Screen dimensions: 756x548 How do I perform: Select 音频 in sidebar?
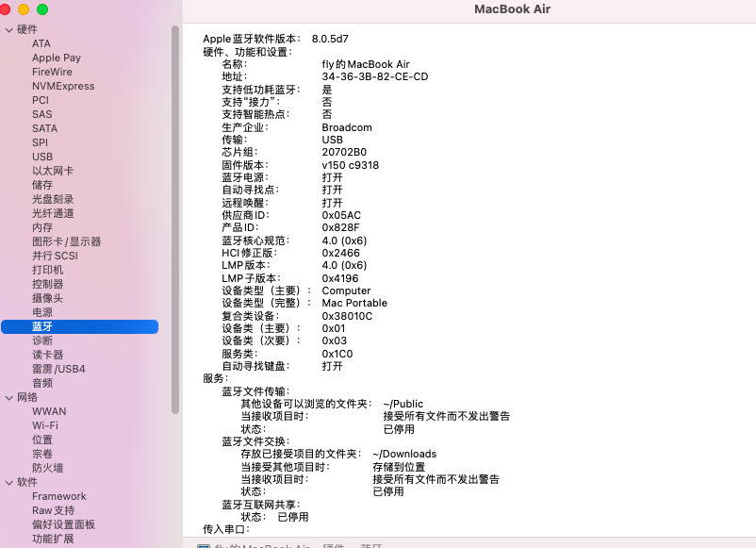point(42,383)
